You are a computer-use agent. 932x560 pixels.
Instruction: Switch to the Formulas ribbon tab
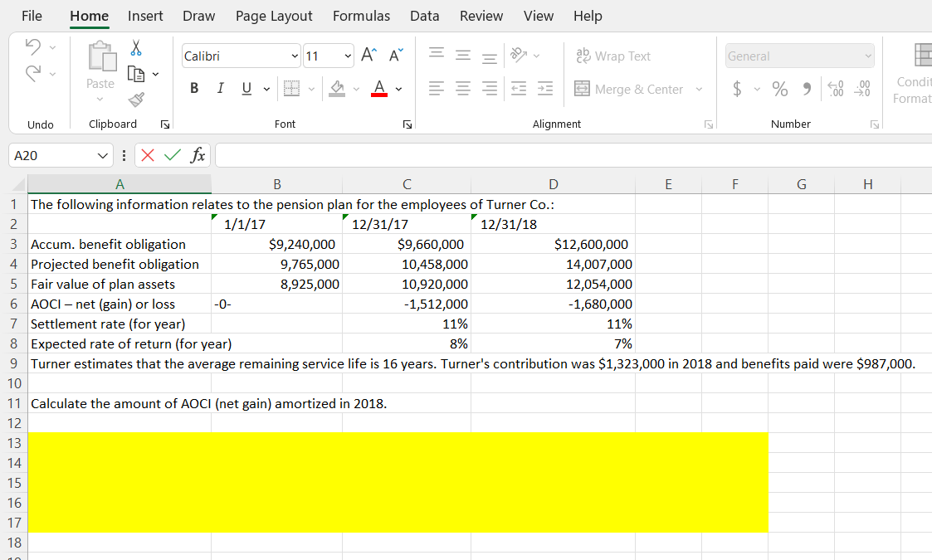click(361, 16)
